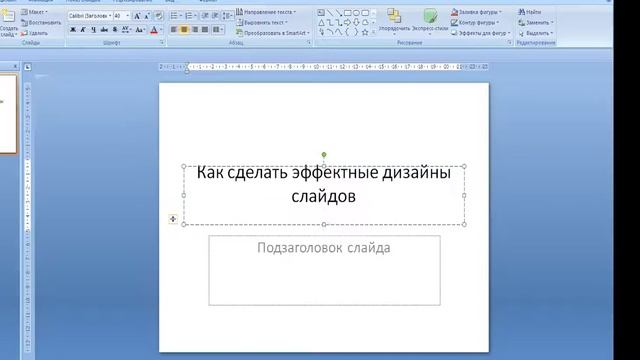Open Align Text (Выровнять текст) dropdown
640x360 pixels.
262,22
